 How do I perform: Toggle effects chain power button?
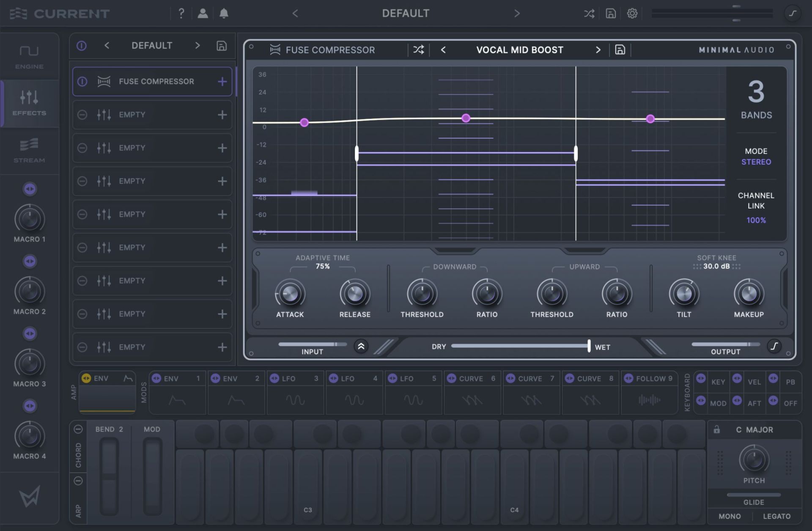[82, 46]
